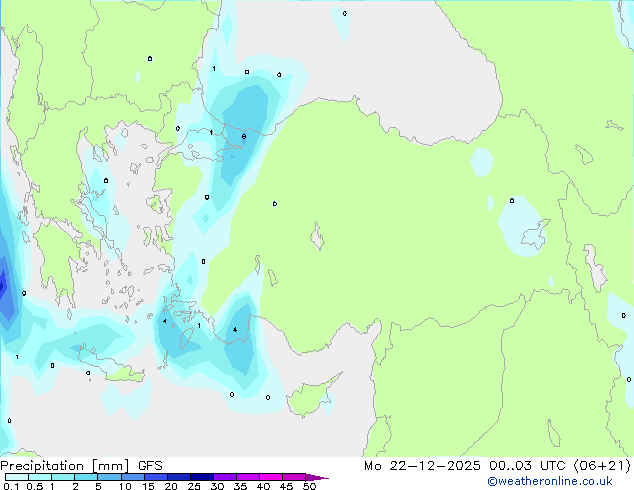Pick the 15–20 mm legend color swatch
The image size is (634, 490).
pos(155,477)
